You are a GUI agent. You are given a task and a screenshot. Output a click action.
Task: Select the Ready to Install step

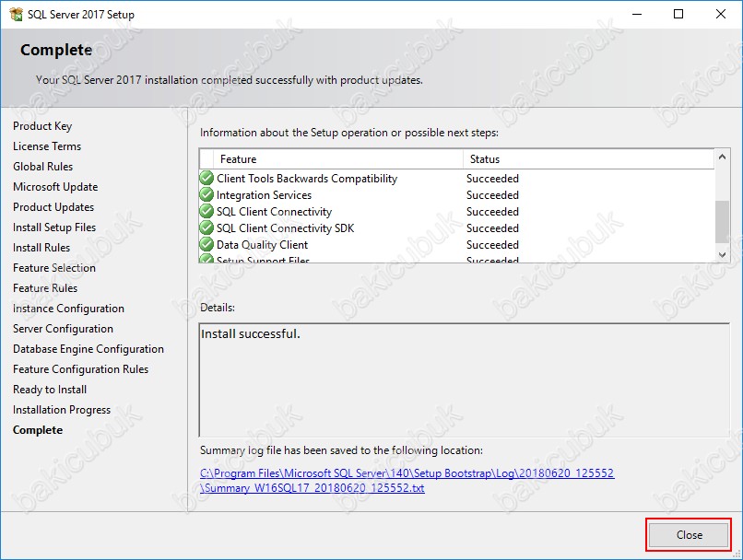(50, 390)
